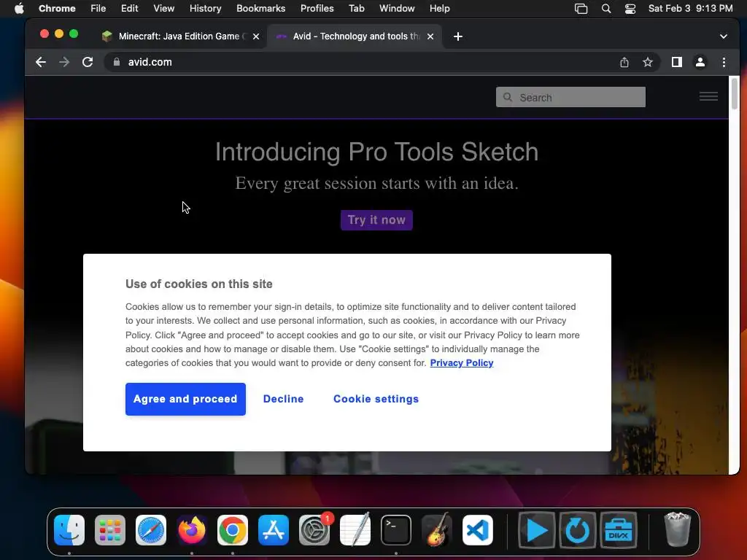Open Visual Studio Code from the Dock
The height and width of the screenshot is (560, 747).
(478, 530)
